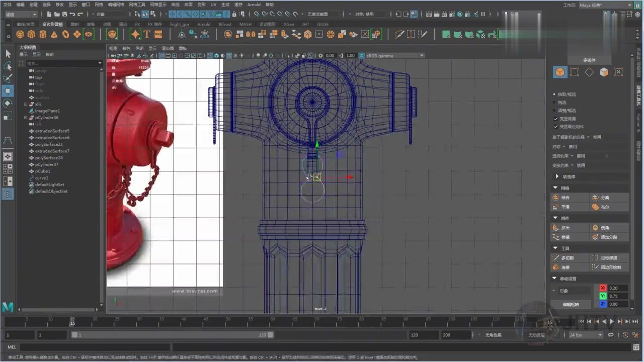Click the 编辑枢轴 edit pivot button
The width and height of the screenshot is (644, 362).
(x=571, y=304)
